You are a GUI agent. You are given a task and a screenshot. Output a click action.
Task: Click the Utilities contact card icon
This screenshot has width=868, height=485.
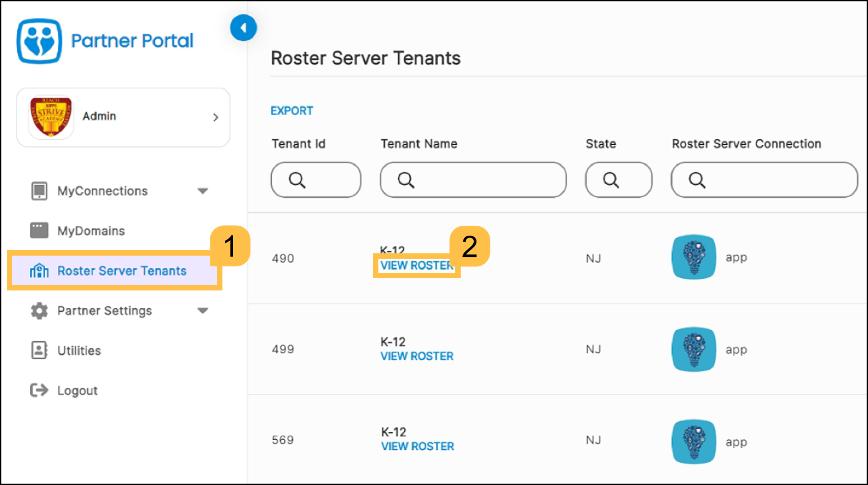pos(39,350)
